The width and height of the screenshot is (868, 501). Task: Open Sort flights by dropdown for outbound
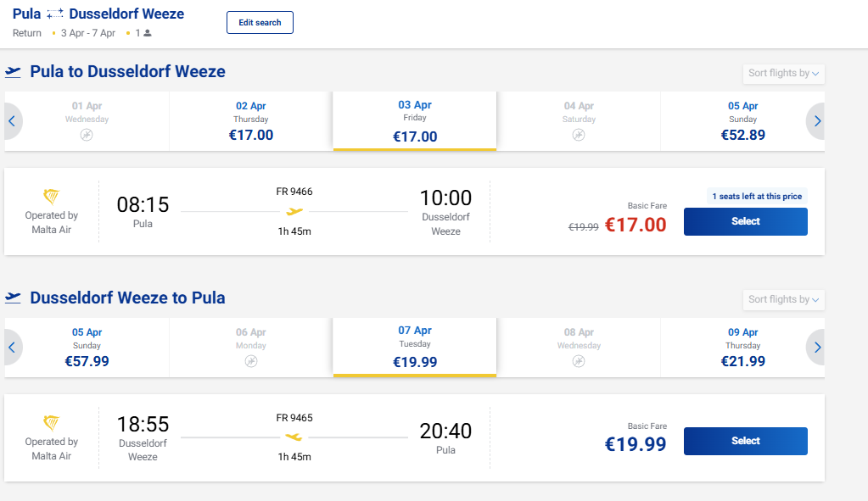click(x=783, y=74)
